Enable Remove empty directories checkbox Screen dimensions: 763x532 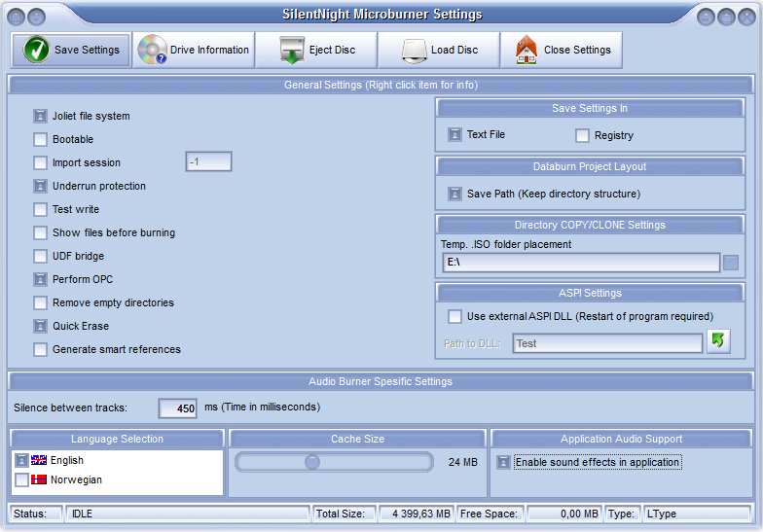(x=41, y=303)
